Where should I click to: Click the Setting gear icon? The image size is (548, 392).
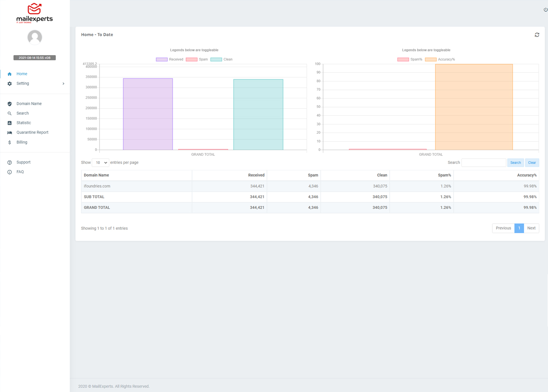point(10,83)
